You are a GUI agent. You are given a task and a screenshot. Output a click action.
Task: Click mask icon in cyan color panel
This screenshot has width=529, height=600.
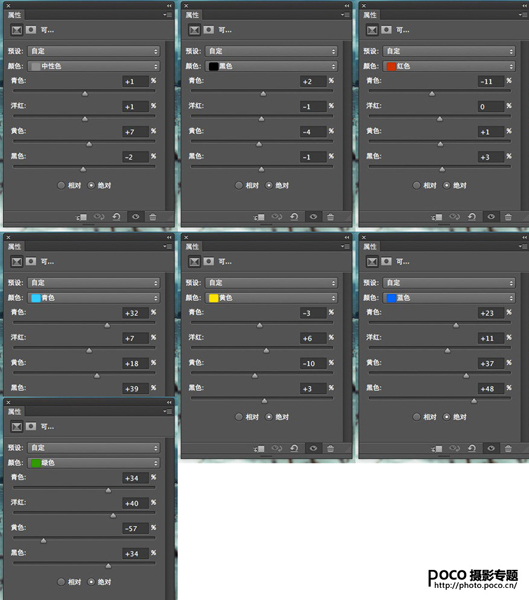click(x=31, y=261)
